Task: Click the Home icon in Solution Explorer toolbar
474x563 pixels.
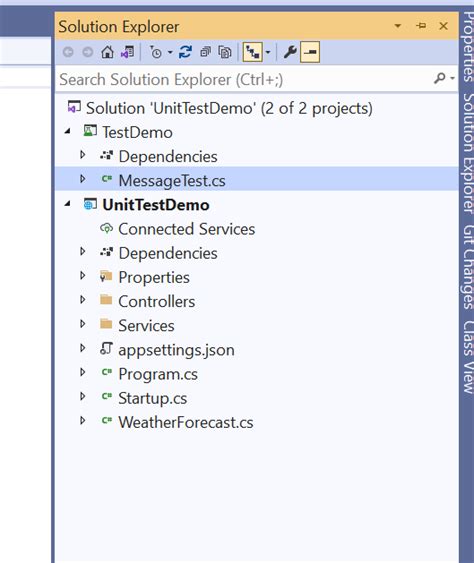Action: pyautogui.click(x=107, y=52)
